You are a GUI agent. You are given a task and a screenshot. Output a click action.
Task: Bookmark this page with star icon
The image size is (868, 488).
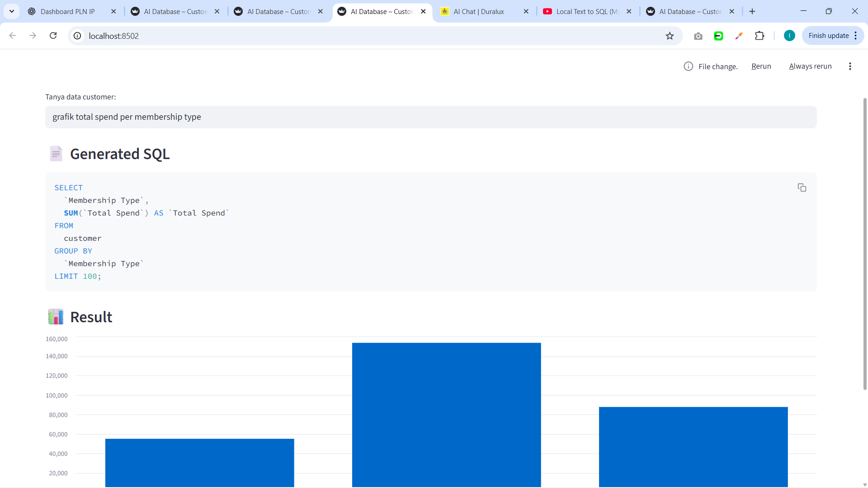[x=670, y=36]
